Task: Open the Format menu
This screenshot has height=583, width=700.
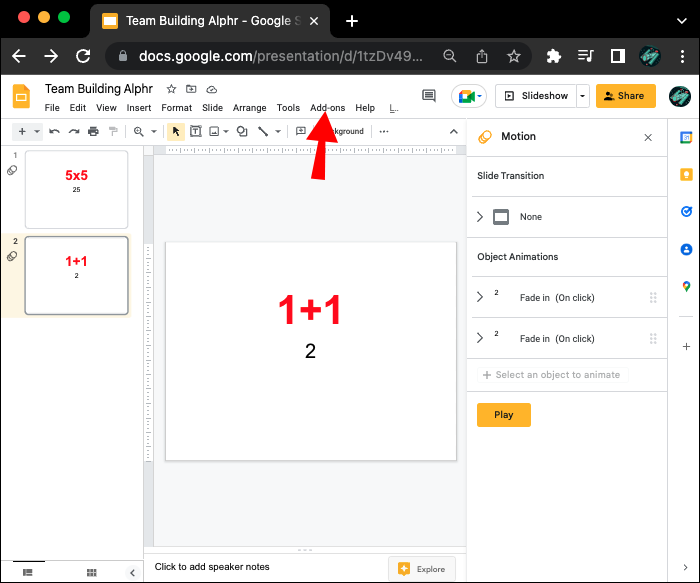Action: (176, 108)
